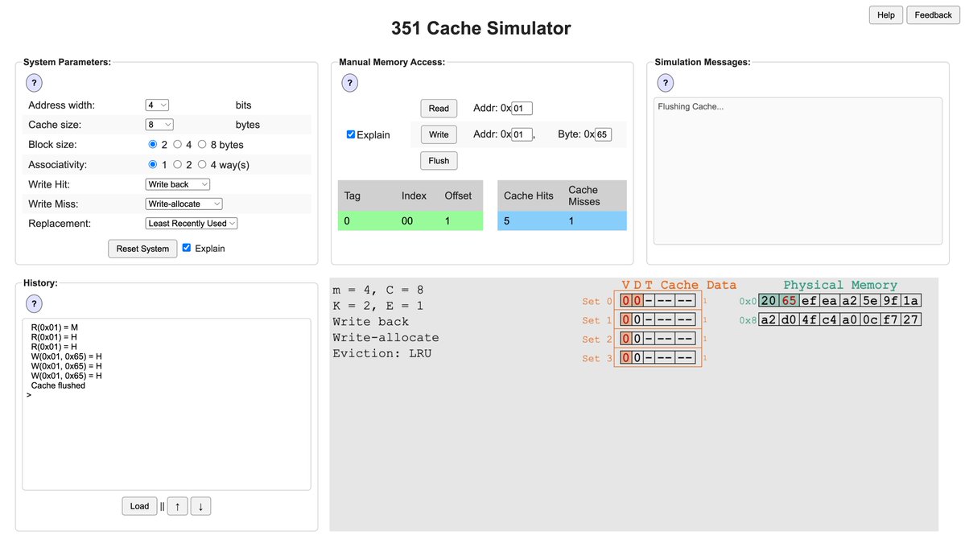This screenshot has height=560, width=965.
Task: Click inside the Simulation Messages text area
Action: (x=798, y=171)
